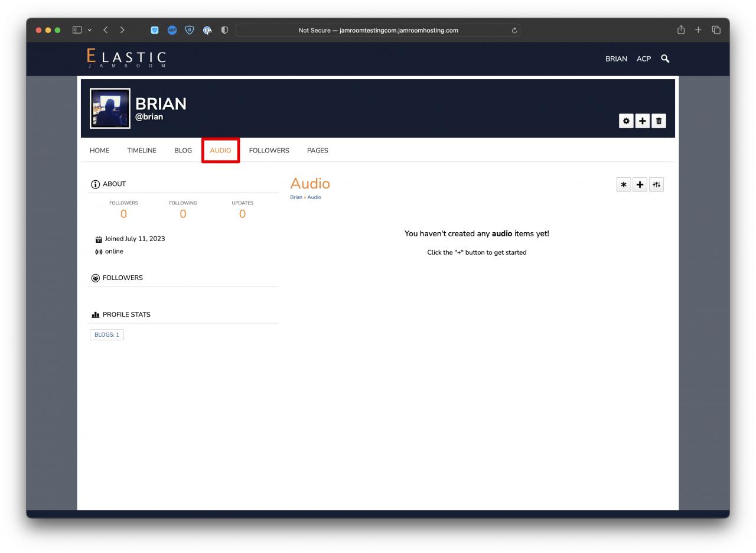The image size is (756, 553).
Task: Expand the sidebar tab group dropdown arrow
Action: pyautogui.click(x=90, y=30)
